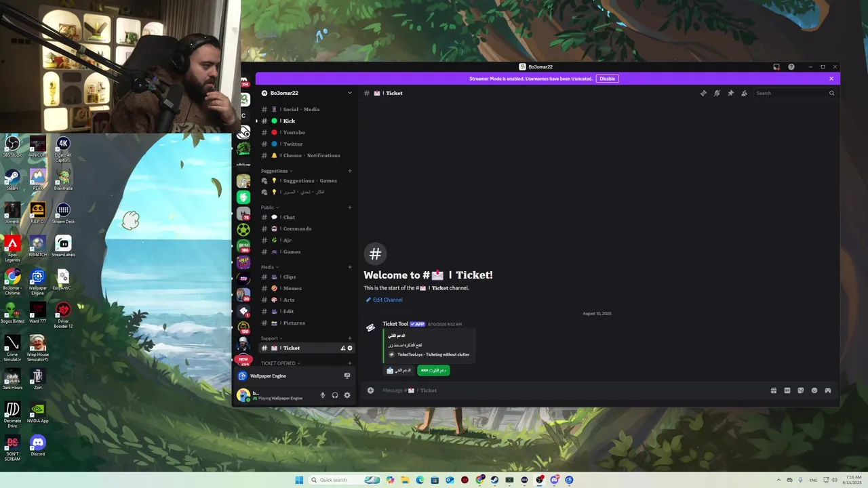Open the Arts channel
This screenshot has height=488, width=868.
pos(307,300)
